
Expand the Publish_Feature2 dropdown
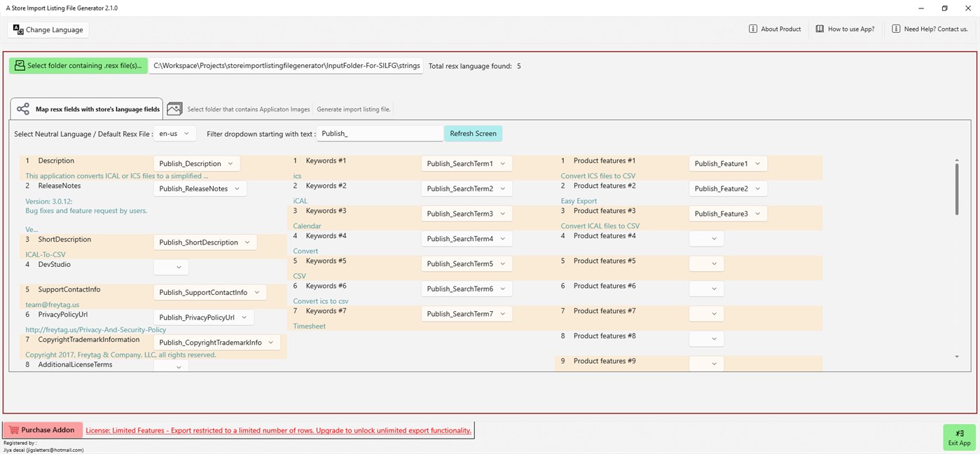pyautogui.click(x=727, y=189)
